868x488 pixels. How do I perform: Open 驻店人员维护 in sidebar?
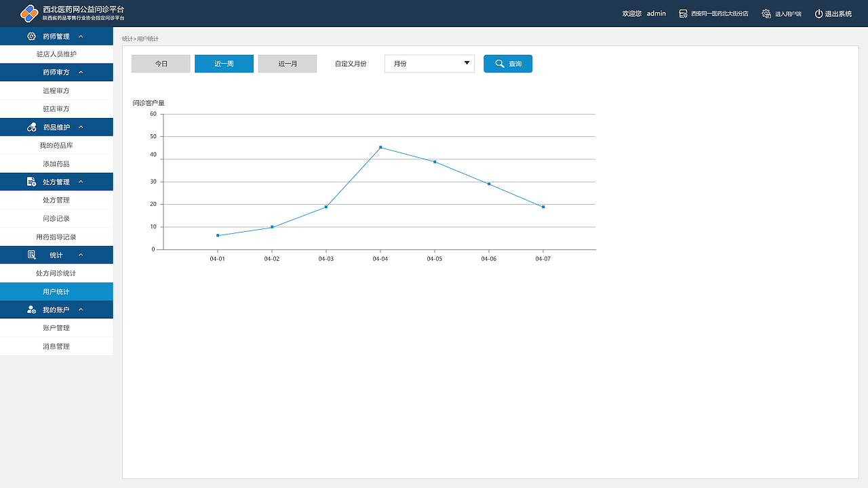pyautogui.click(x=56, y=54)
